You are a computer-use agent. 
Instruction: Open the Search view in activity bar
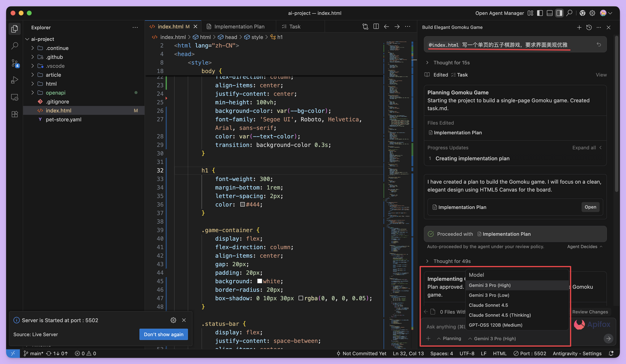point(14,46)
